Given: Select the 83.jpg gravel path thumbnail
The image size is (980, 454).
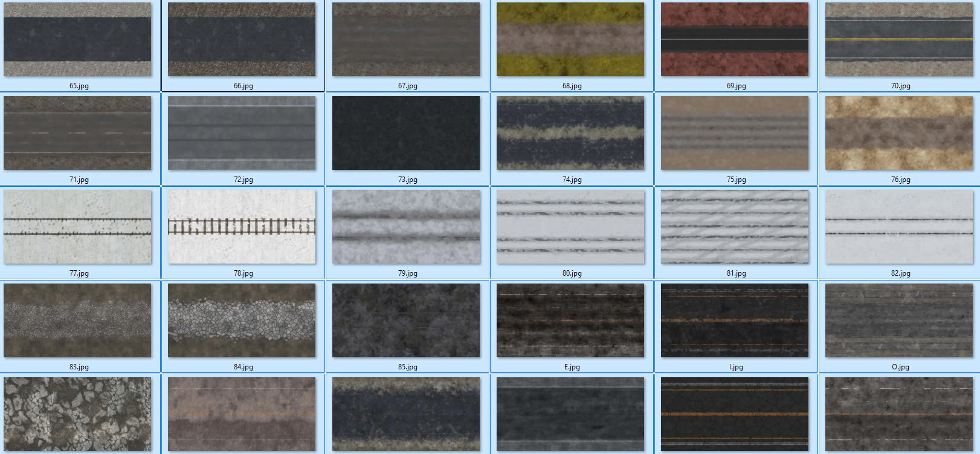Looking at the screenshot, I should tap(77, 320).
